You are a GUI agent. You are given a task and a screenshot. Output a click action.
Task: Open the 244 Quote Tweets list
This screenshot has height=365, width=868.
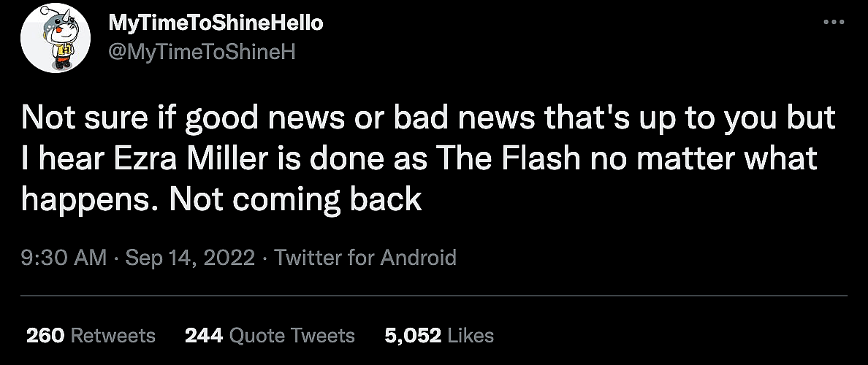coord(270,335)
